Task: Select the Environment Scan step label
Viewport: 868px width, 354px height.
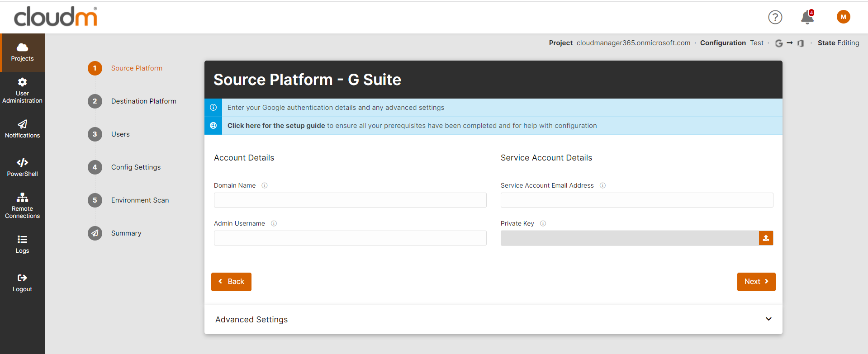Action: 140,200
